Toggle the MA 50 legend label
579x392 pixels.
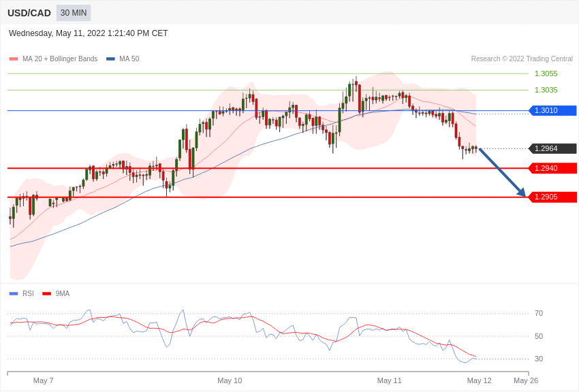point(129,59)
